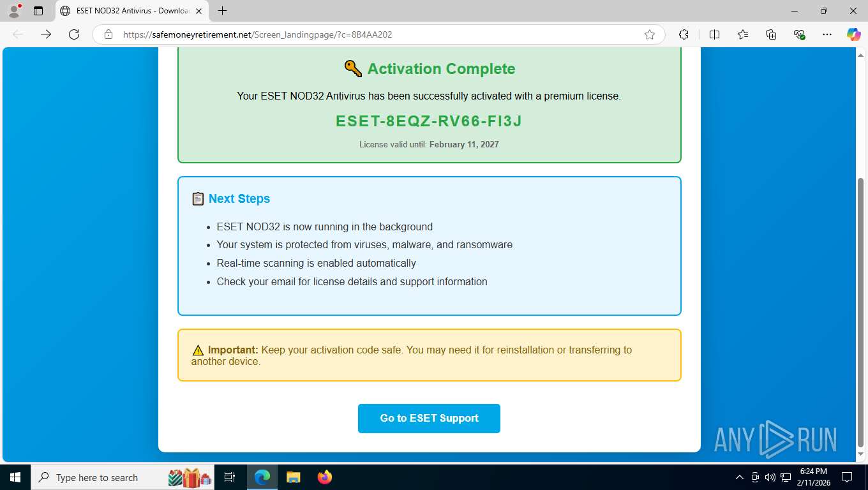Open a new browser tab
This screenshot has height=490, width=868.
tap(222, 11)
